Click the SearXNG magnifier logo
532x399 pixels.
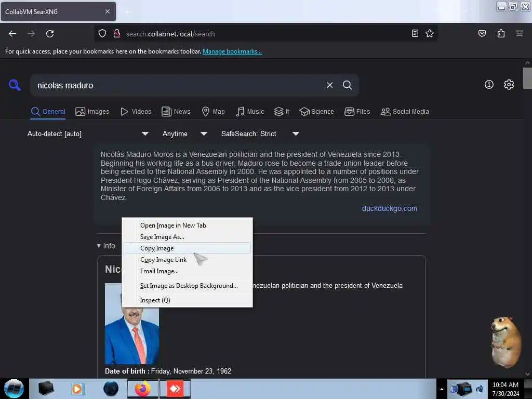(x=15, y=85)
